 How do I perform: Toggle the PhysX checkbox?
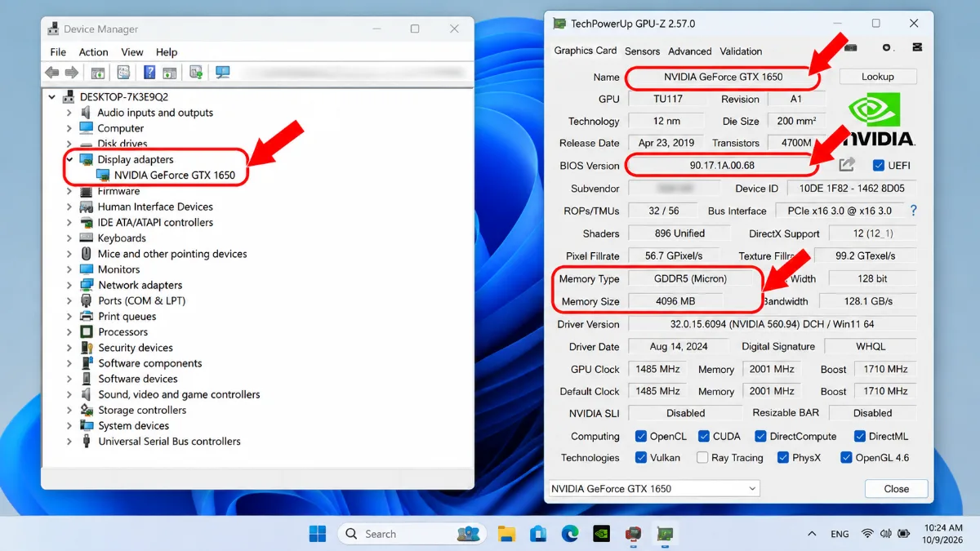click(783, 458)
